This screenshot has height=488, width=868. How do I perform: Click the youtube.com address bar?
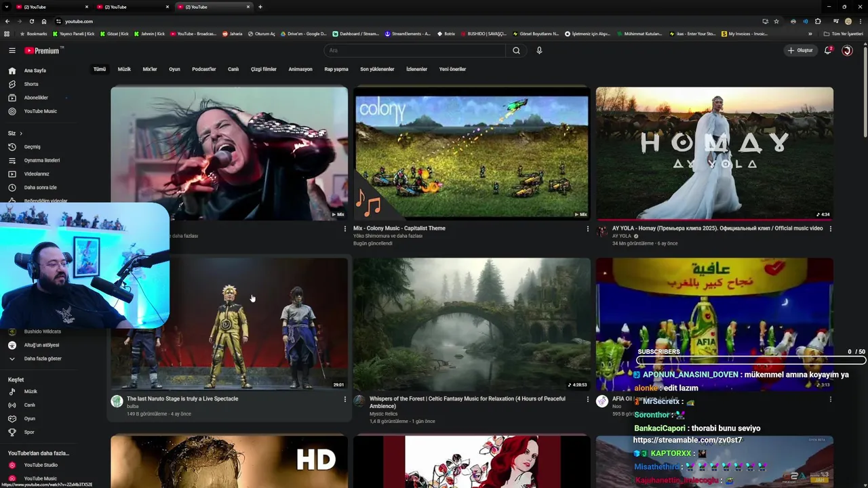point(407,21)
